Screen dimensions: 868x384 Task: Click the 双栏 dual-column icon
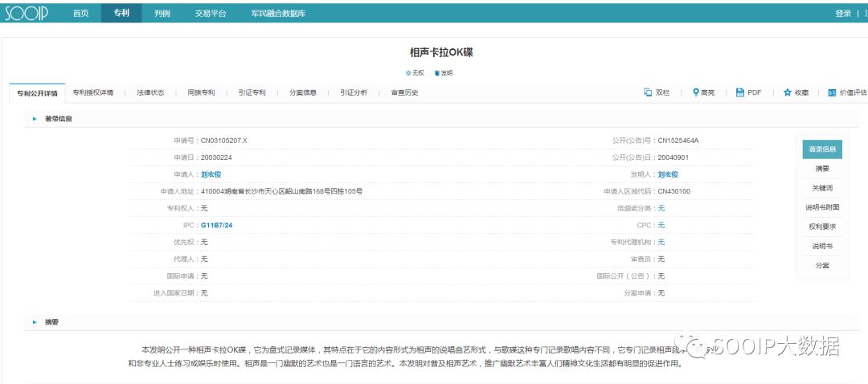point(648,92)
